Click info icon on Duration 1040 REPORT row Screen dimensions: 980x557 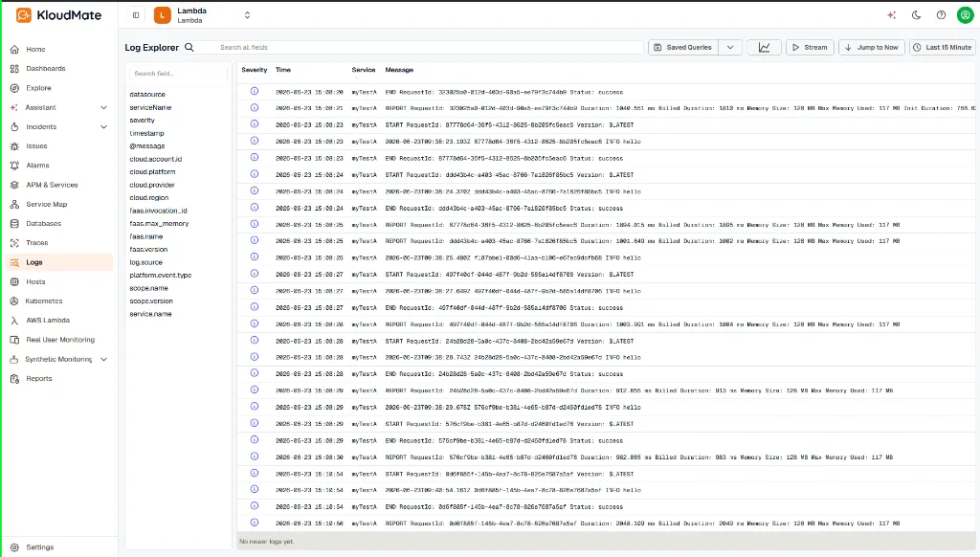pos(255,107)
